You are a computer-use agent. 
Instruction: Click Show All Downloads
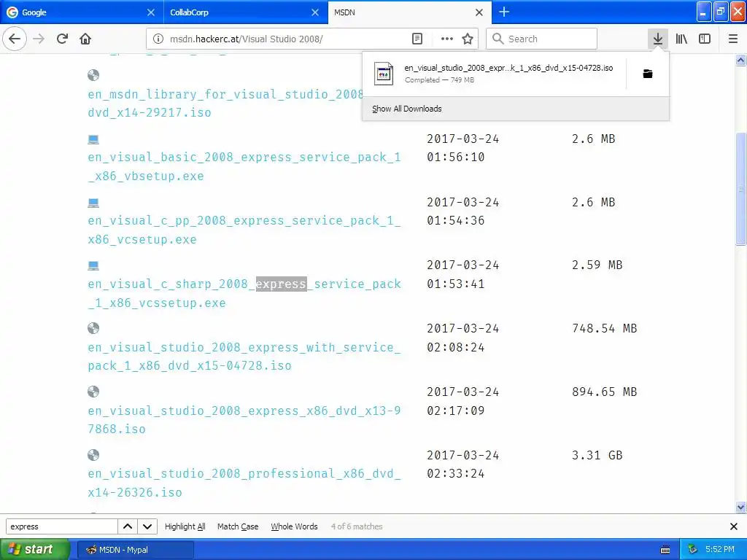(407, 109)
